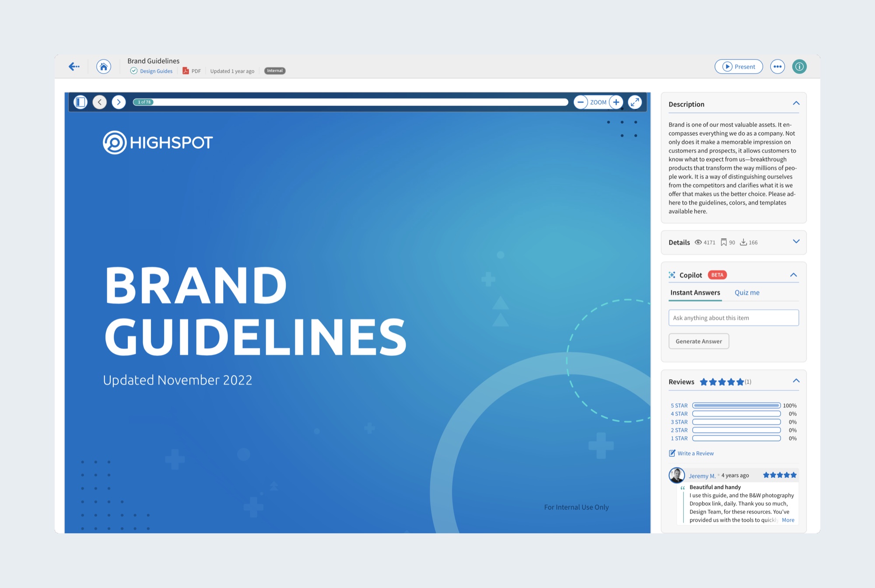Image resolution: width=875 pixels, height=588 pixels.
Task: Click Jeremy M.'s five-star review rating
Action: 780,475
